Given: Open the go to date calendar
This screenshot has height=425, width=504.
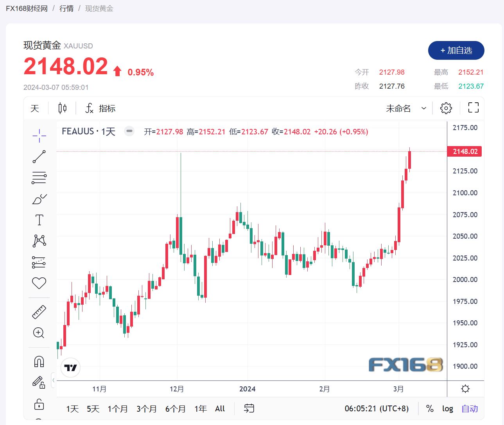Looking at the screenshot, I should (x=249, y=409).
